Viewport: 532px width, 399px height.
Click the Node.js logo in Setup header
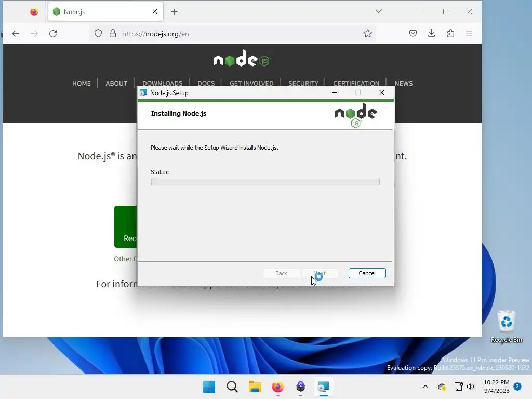click(355, 115)
